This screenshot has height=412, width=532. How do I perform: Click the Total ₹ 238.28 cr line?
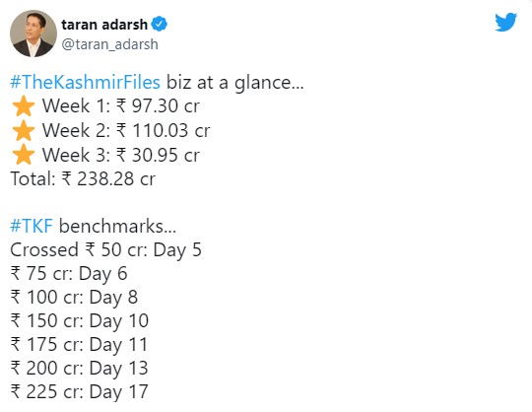pos(83,178)
